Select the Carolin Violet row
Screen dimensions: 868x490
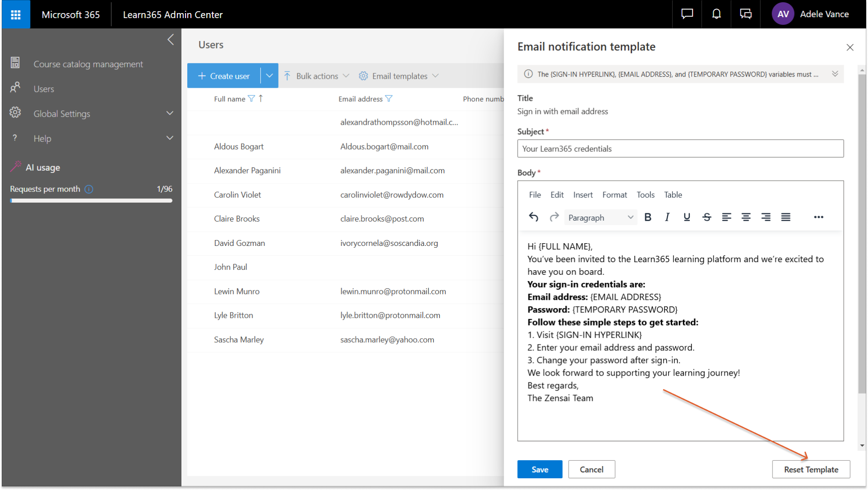(x=345, y=195)
